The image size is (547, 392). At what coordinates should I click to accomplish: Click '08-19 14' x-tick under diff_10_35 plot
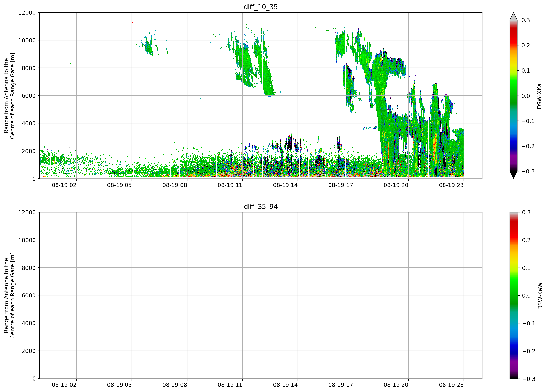point(285,185)
